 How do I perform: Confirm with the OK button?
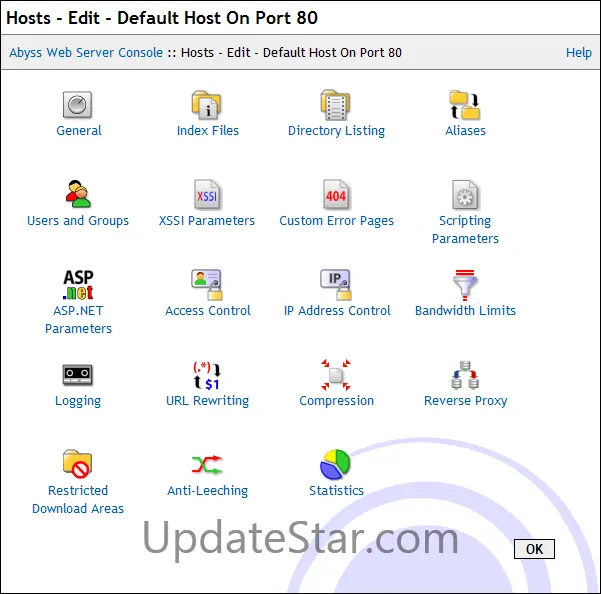tap(534, 549)
